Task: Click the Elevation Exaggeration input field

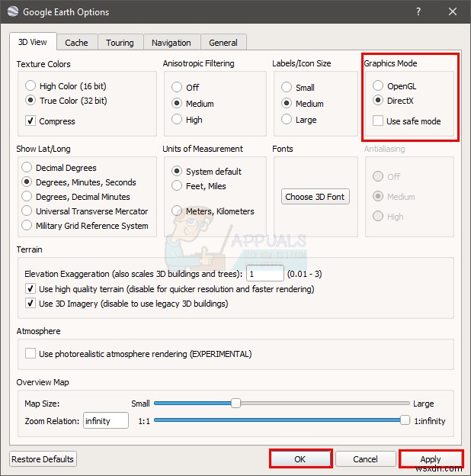Action: (265, 274)
